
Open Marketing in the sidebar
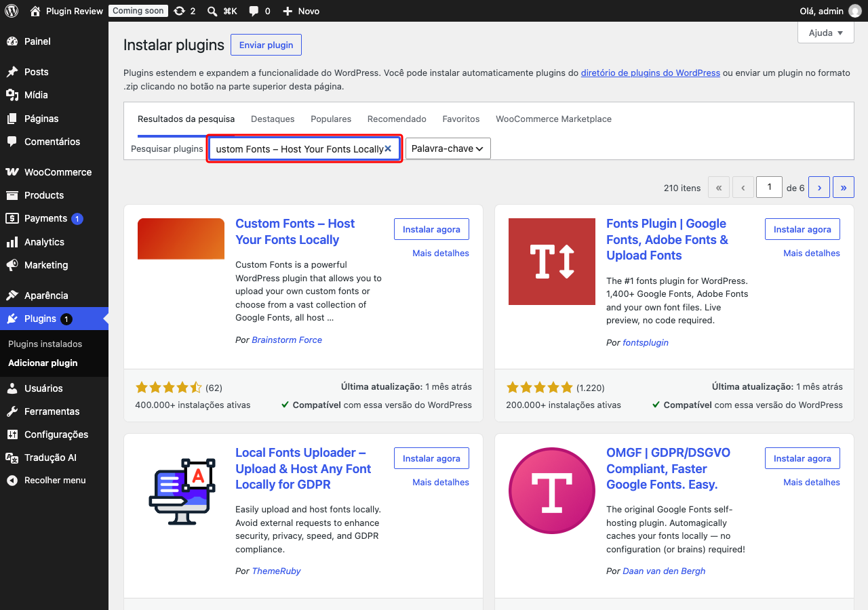point(54,265)
